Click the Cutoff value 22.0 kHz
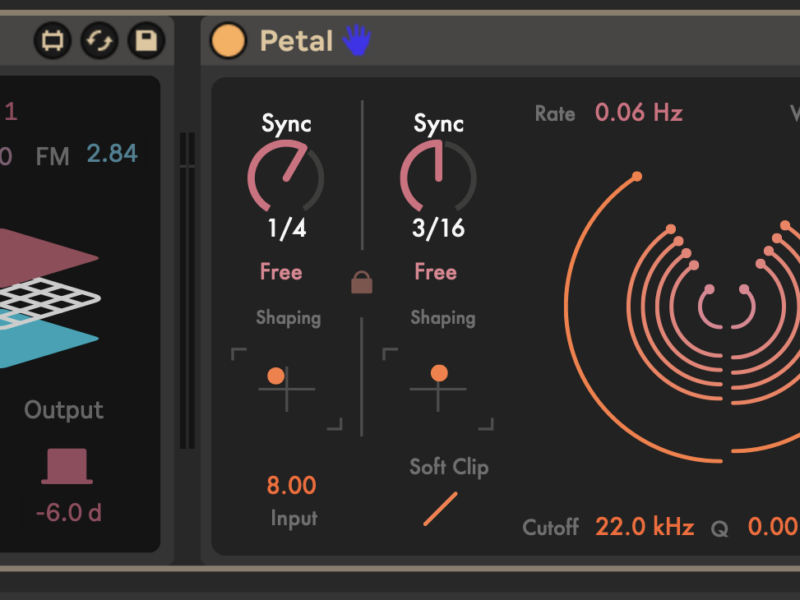 point(644,527)
